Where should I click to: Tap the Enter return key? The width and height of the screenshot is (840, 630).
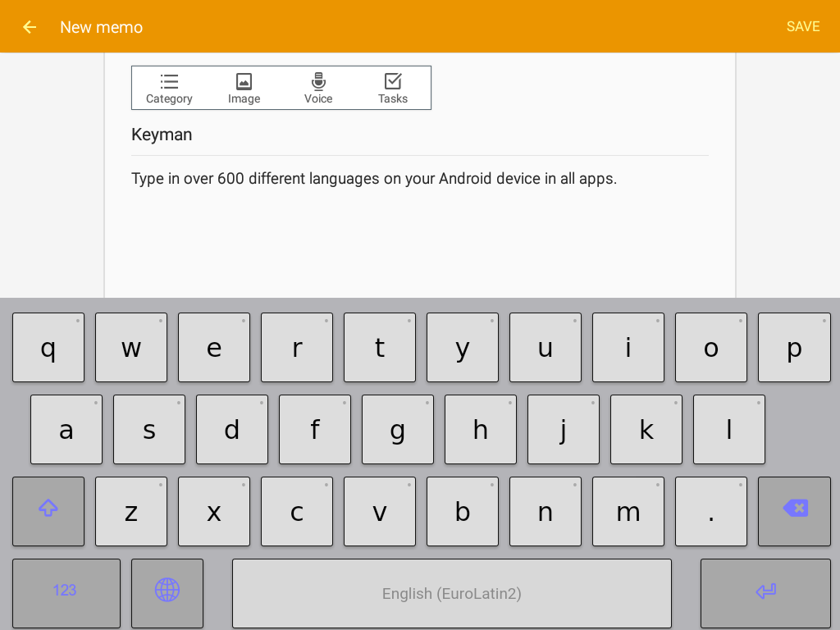coord(765,593)
